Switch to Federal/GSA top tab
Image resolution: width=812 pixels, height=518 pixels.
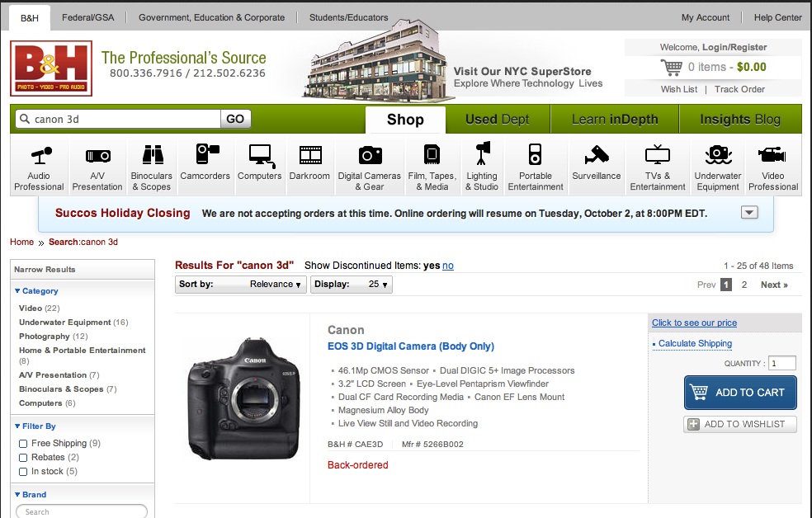pos(88,17)
